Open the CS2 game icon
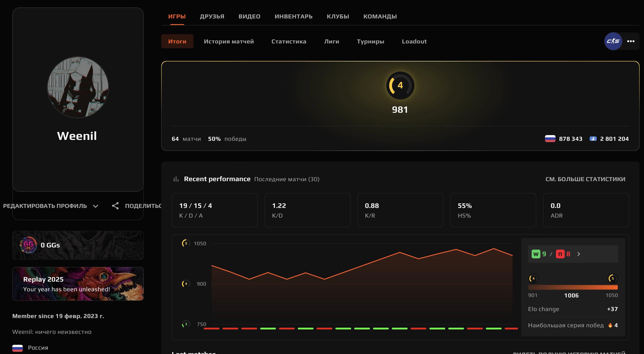644x354 pixels. (613, 41)
